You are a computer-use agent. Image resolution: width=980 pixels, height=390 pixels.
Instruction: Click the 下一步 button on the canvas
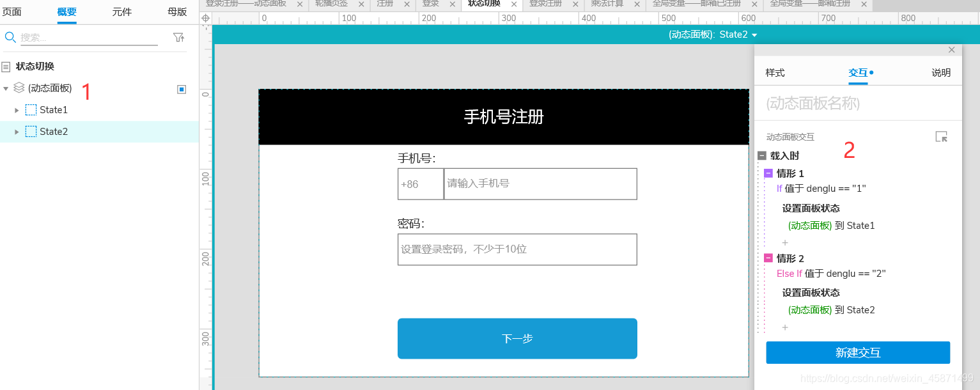[x=517, y=338]
